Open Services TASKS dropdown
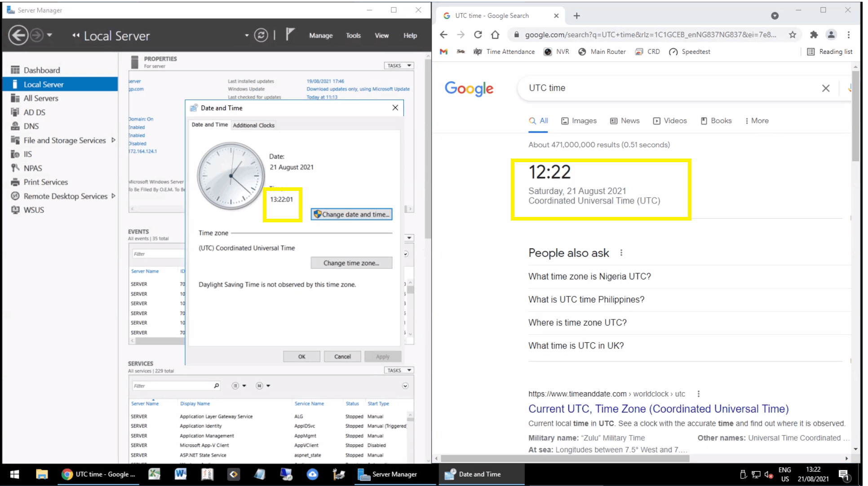The width and height of the screenshot is (868, 486). click(x=399, y=370)
